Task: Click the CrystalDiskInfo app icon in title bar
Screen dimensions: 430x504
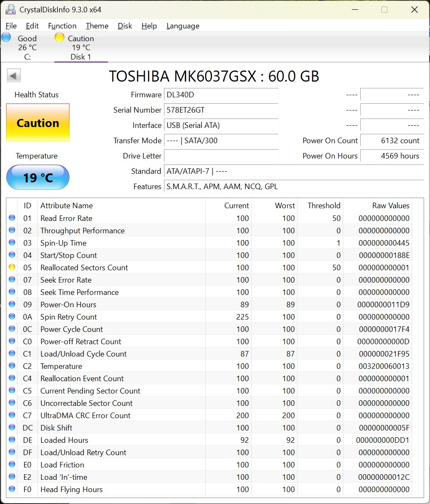Action: (x=11, y=9)
